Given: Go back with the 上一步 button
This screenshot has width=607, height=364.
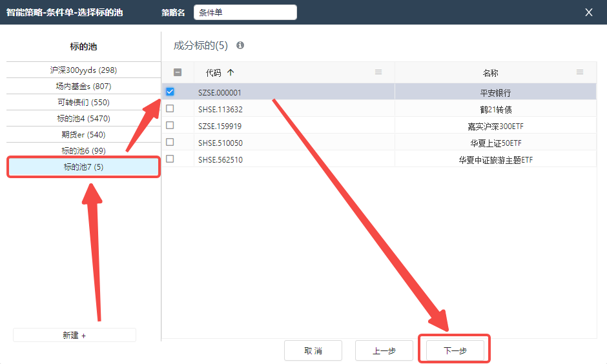Looking at the screenshot, I should (x=384, y=350).
